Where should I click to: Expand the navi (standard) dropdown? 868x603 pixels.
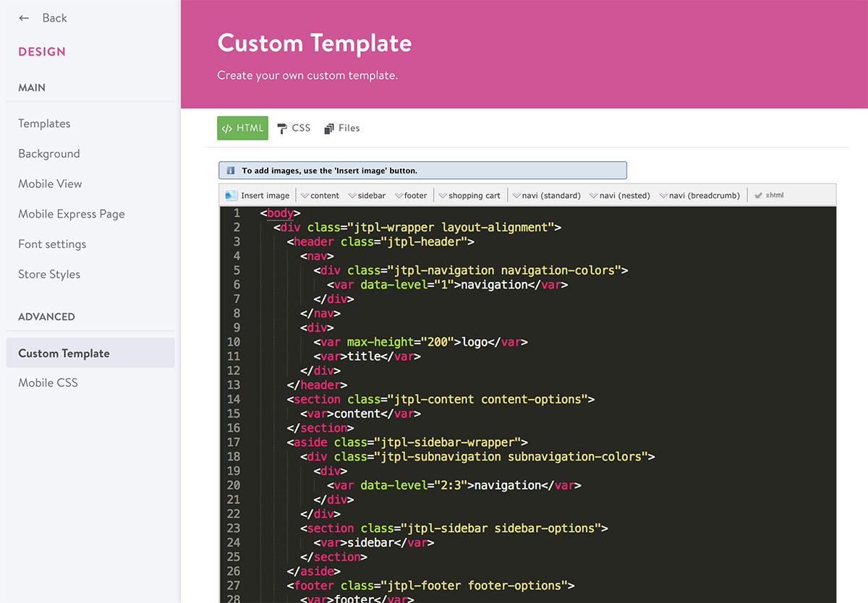[x=517, y=194]
